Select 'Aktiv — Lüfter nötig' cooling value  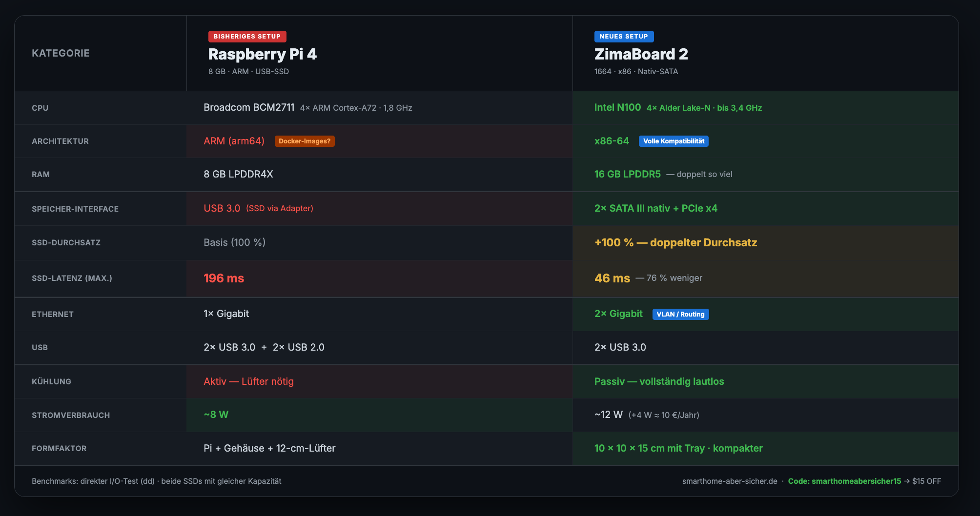[249, 381]
